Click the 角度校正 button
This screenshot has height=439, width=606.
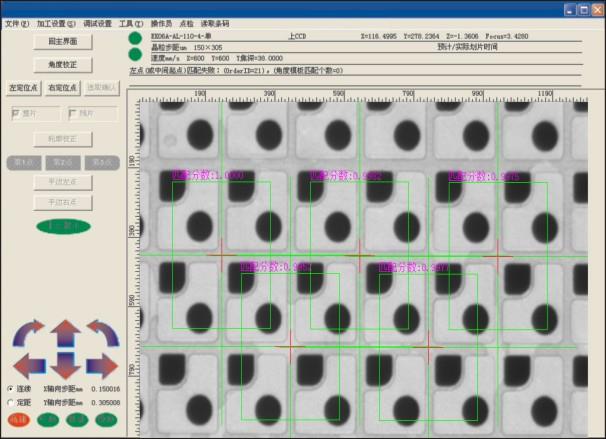click(x=63, y=64)
